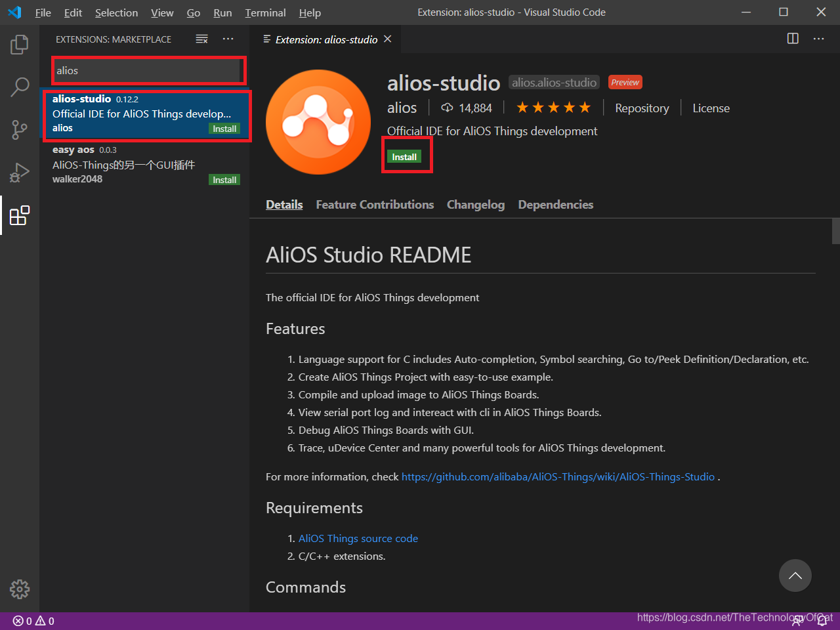Open the Selection menu
Screen dimensions: 840x630
tap(117, 12)
